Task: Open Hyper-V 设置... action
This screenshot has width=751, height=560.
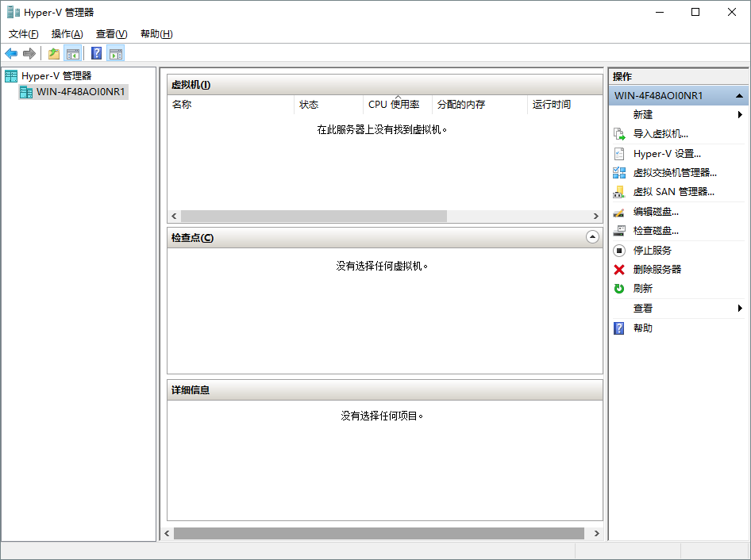Action: tap(667, 154)
